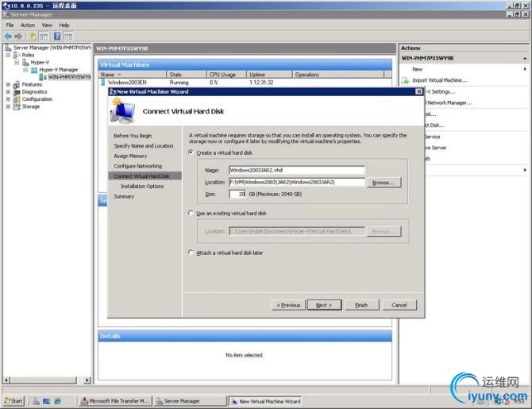Click the Hyper-V Manager node icon
This screenshot has height=409, width=532.
[34, 70]
